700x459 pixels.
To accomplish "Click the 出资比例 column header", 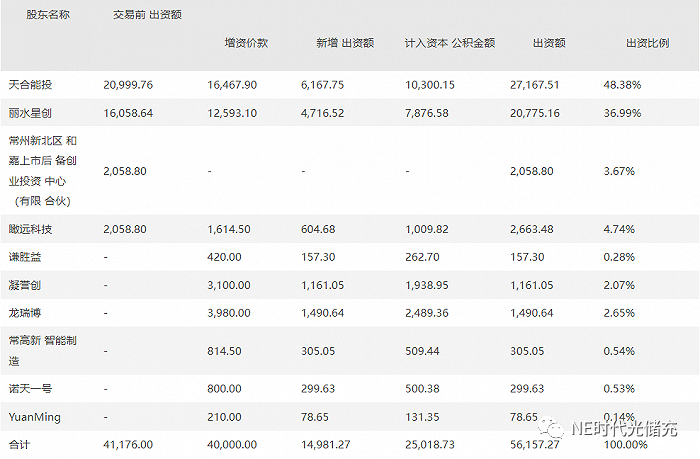I will [x=647, y=44].
